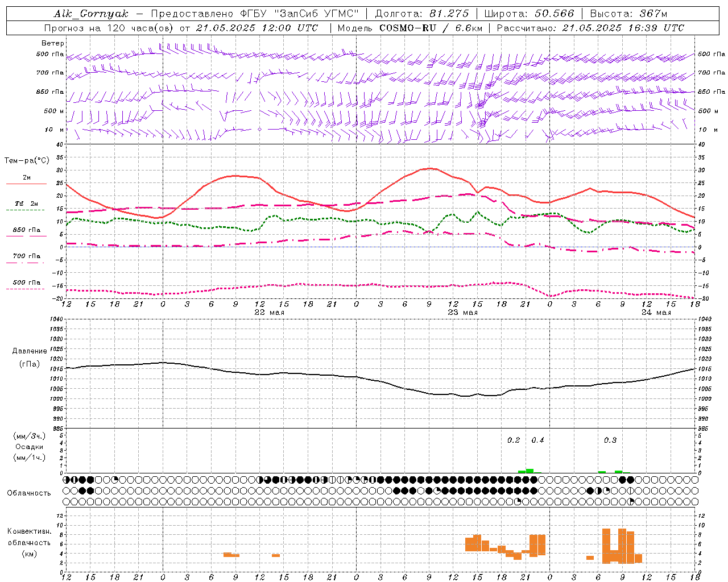Click 'Прогноз на 120 часа(ов)' forecast header
The width and height of the screenshot is (728, 582).
coord(109,28)
